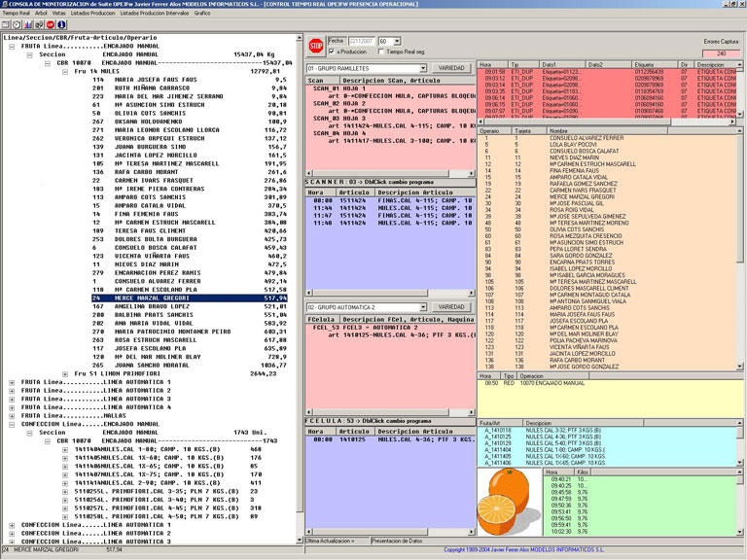Open the Vistas menu
This screenshot has width=747, height=560.
(59, 14)
